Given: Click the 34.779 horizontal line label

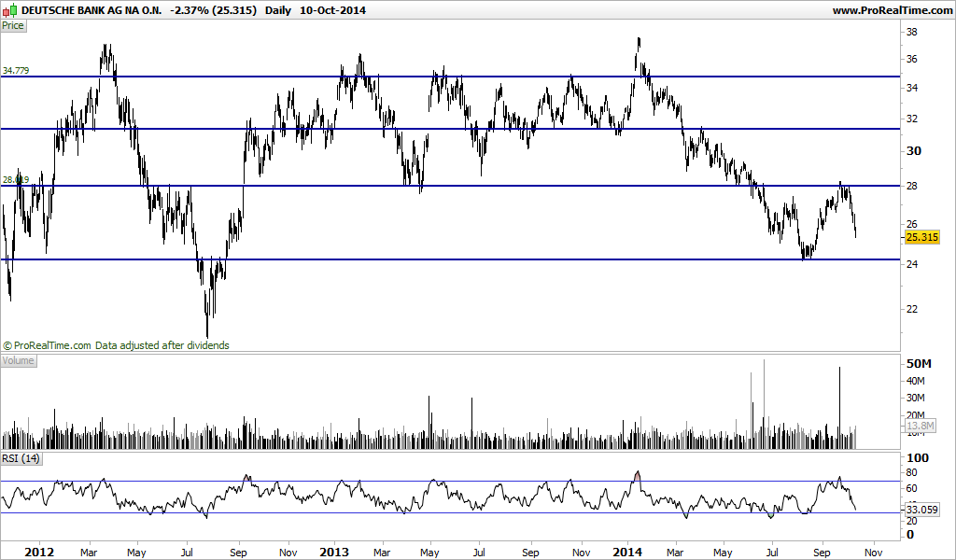Looking at the screenshot, I should (x=16, y=71).
